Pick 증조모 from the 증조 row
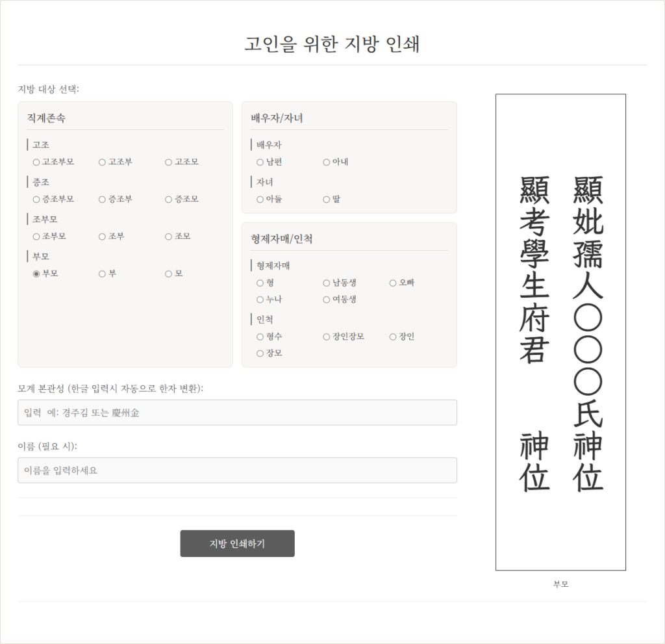 (168, 199)
